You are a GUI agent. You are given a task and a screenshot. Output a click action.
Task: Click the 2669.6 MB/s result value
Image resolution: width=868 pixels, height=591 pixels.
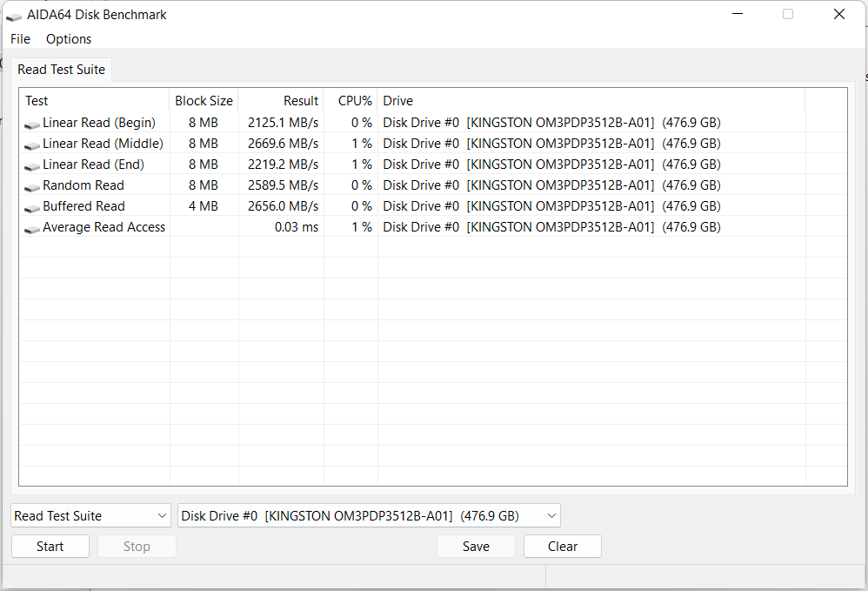point(283,144)
